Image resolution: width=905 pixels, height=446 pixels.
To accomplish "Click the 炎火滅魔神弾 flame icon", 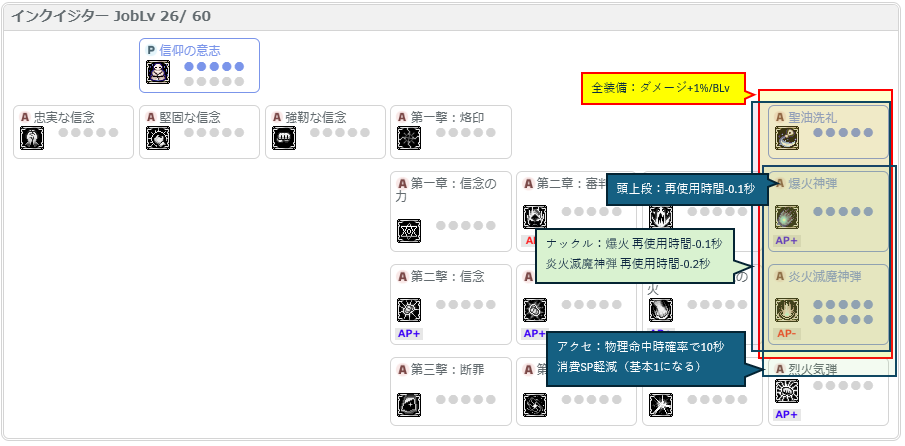I will [787, 310].
